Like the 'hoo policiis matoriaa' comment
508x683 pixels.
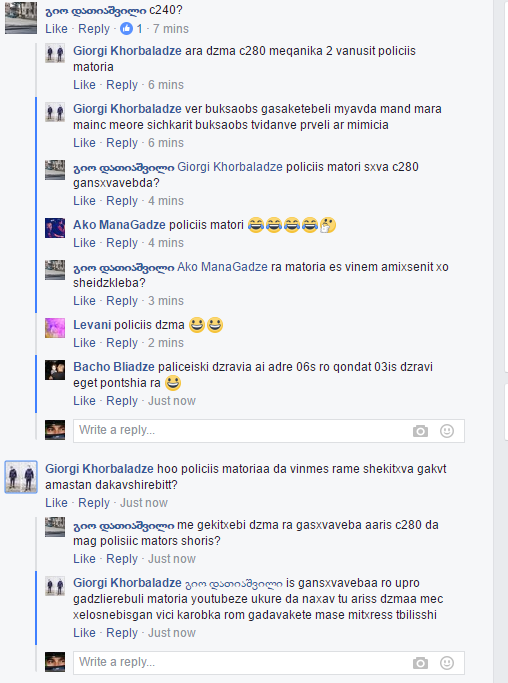coord(56,503)
